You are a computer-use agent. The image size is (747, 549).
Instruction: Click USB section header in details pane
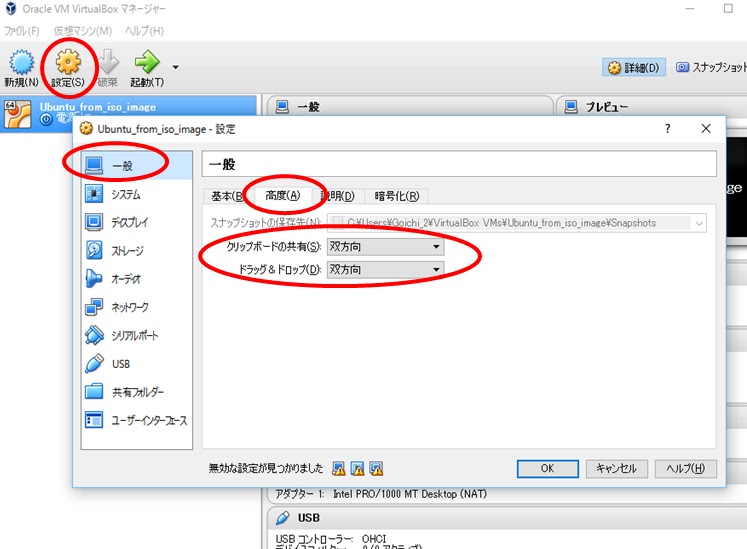(x=507, y=518)
